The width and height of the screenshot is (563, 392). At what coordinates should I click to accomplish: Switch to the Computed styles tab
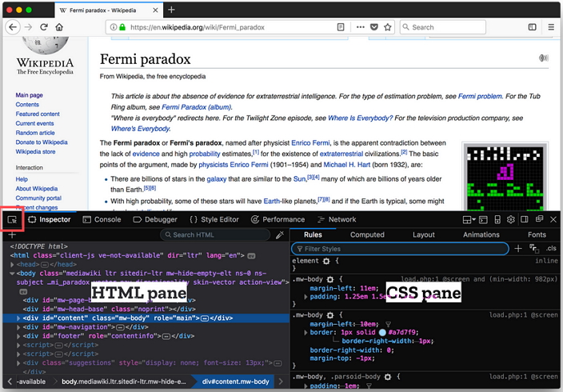coord(367,234)
